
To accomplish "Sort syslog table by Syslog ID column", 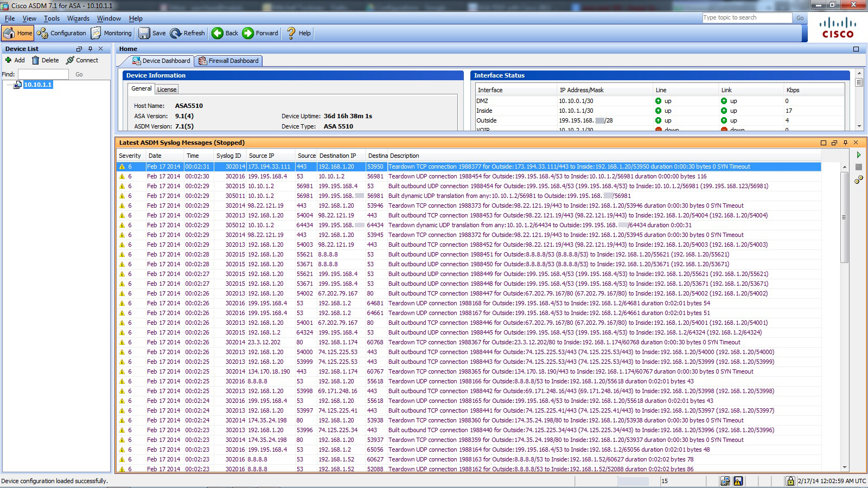I will [230, 156].
